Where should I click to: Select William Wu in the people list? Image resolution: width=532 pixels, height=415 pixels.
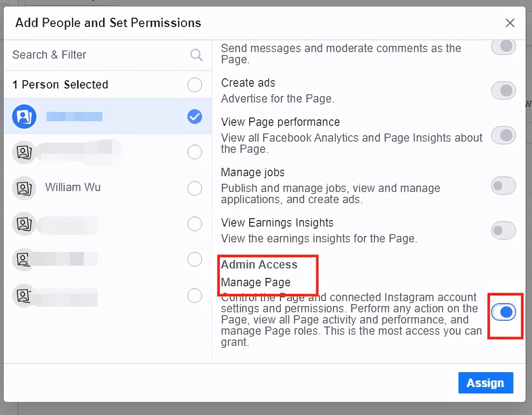coord(73,187)
